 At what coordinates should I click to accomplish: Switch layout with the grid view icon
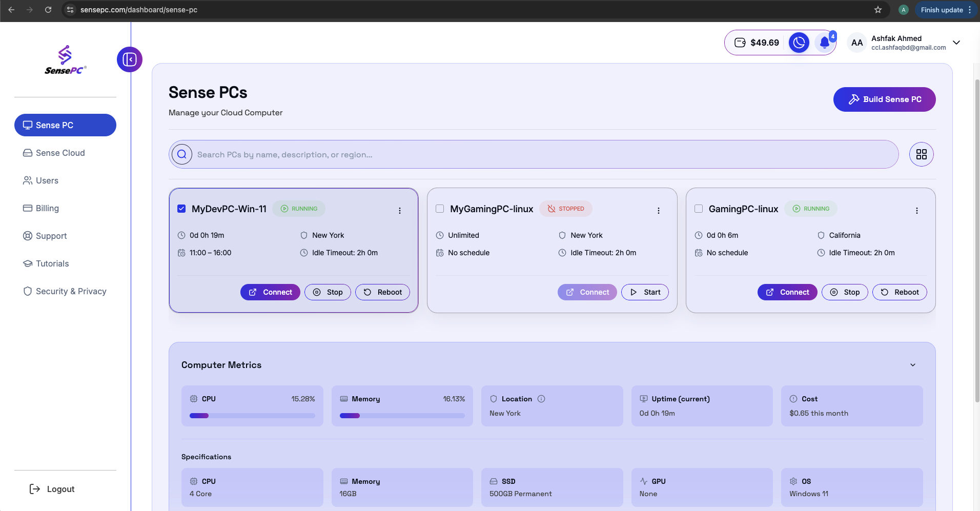[922, 154]
